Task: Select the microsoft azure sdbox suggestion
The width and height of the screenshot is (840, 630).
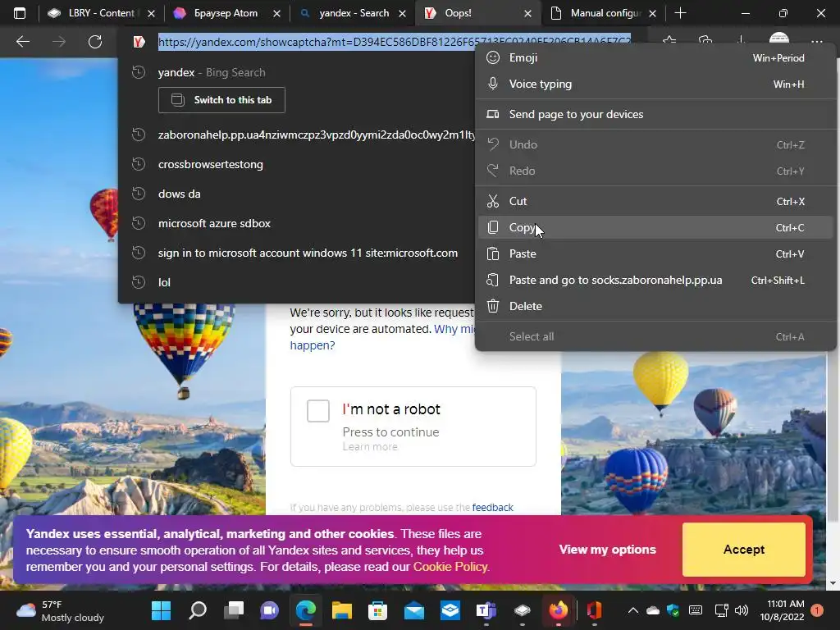Action: point(296,223)
